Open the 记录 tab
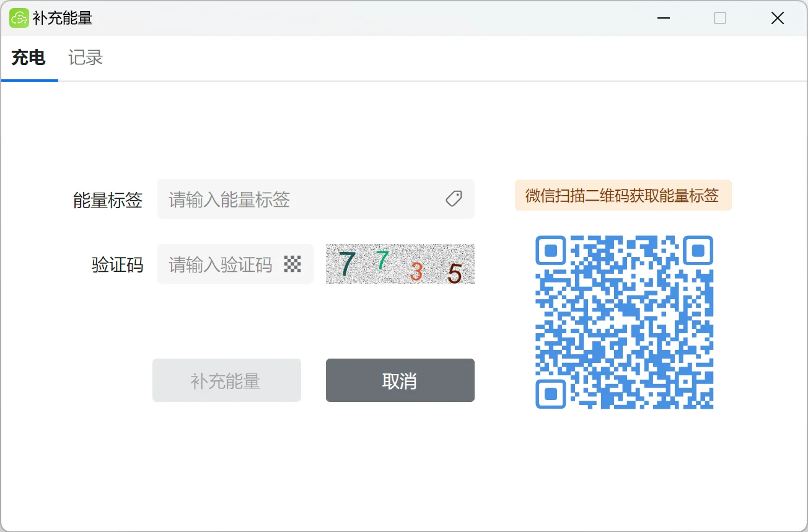 (x=86, y=58)
